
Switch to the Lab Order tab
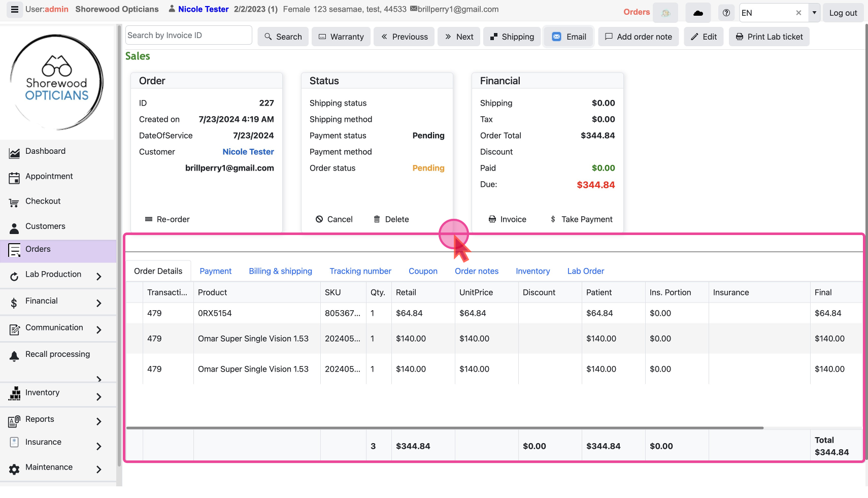[x=585, y=271]
